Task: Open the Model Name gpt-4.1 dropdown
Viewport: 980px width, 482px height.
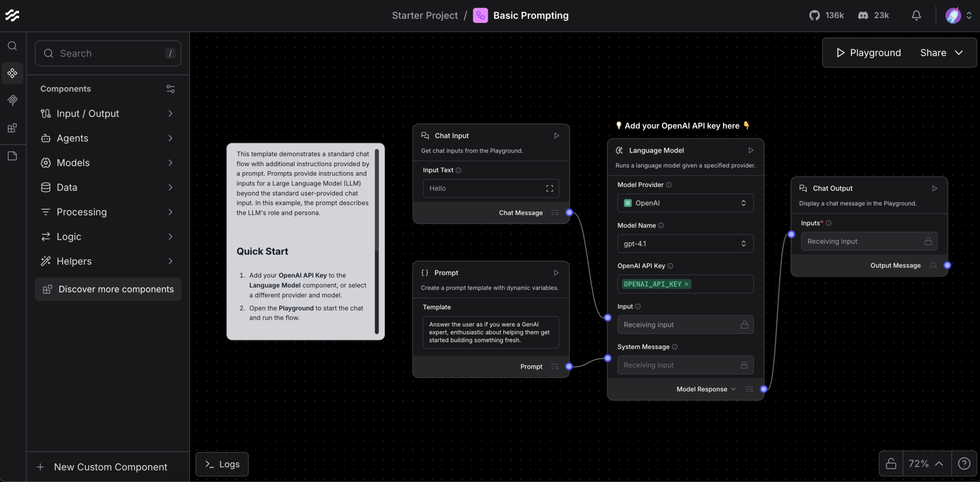Action: pyautogui.click(x=685, y=244)
